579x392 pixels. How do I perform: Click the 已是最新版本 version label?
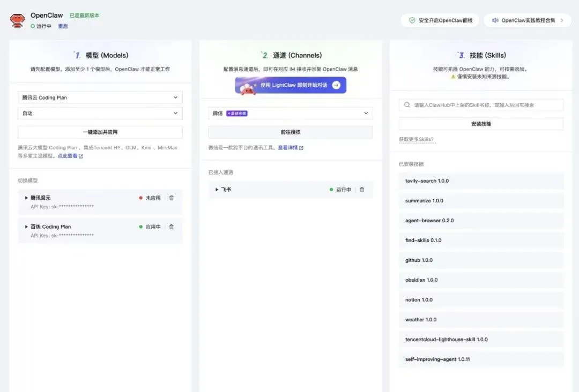[84, 16]
